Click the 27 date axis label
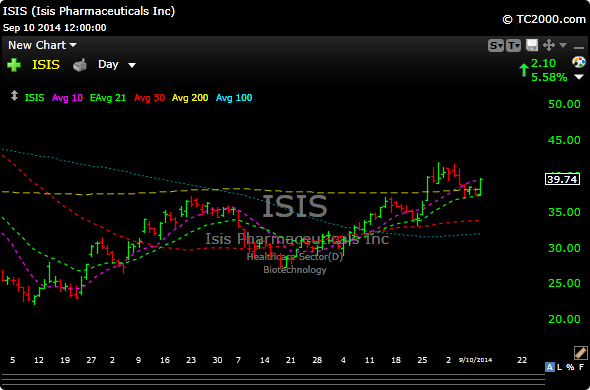This screenshot has height=390, width=590. tap(91, 360)
